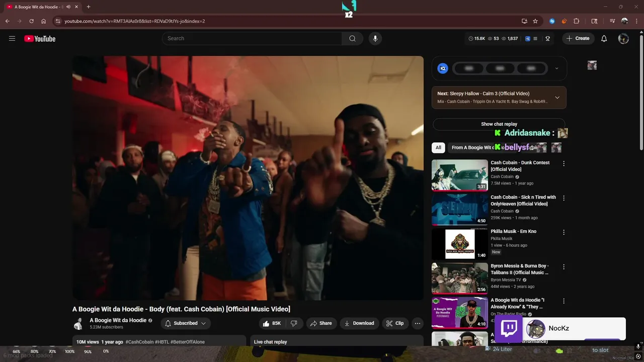Open a new browser tab

pyautogui.click(x=89, y=7)
